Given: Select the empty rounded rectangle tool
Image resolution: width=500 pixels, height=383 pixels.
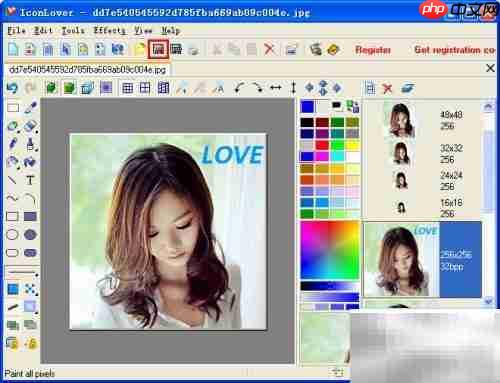Looking at the screenshot, I should tap(12, 253).
